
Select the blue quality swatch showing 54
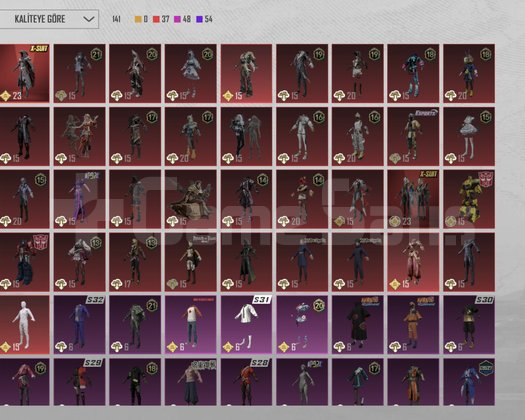(x=200, y=19)
